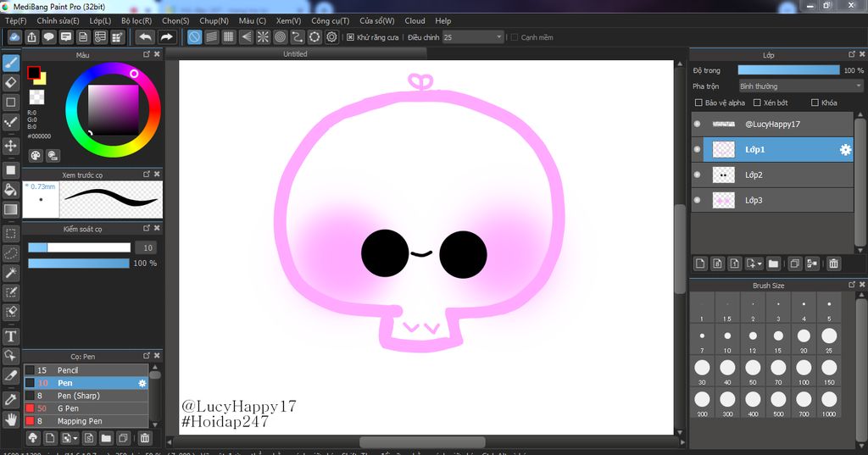This screenshot has width=868, height=455.
Task: Select the Move tool
Action: click(x=10, y=146)
